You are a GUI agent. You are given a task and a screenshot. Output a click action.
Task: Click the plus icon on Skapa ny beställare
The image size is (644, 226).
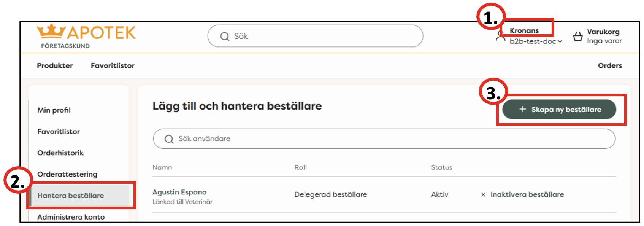[x=522, y=109]
